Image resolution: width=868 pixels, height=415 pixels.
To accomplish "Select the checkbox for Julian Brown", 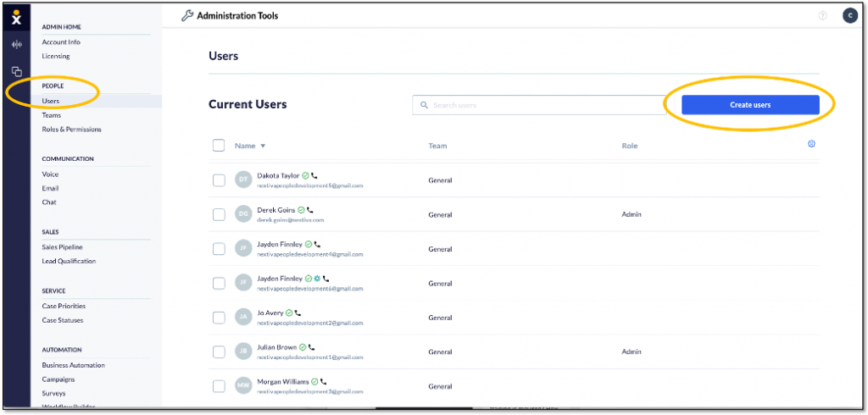I will coord(219,352).
